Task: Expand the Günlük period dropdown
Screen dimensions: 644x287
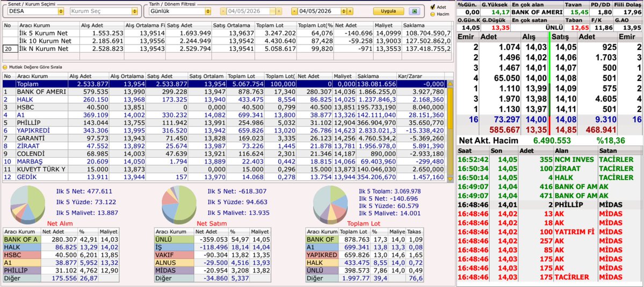Action: click(x=208, y=11)
